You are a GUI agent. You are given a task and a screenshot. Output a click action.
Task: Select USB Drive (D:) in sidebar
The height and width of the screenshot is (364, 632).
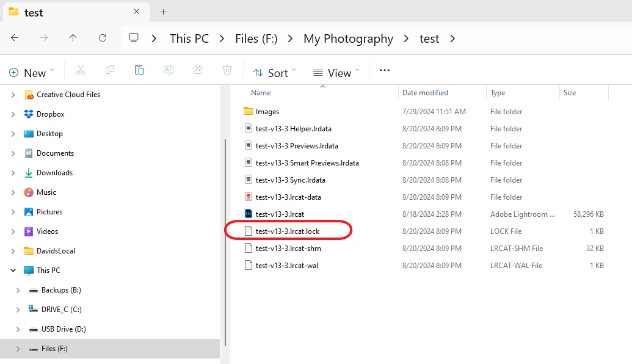pos(64,329)
